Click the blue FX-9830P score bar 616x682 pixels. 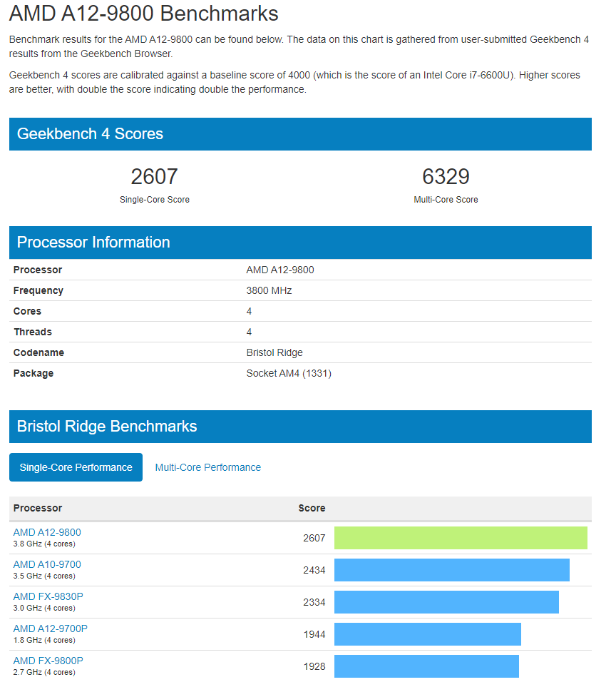click(446, 602)
